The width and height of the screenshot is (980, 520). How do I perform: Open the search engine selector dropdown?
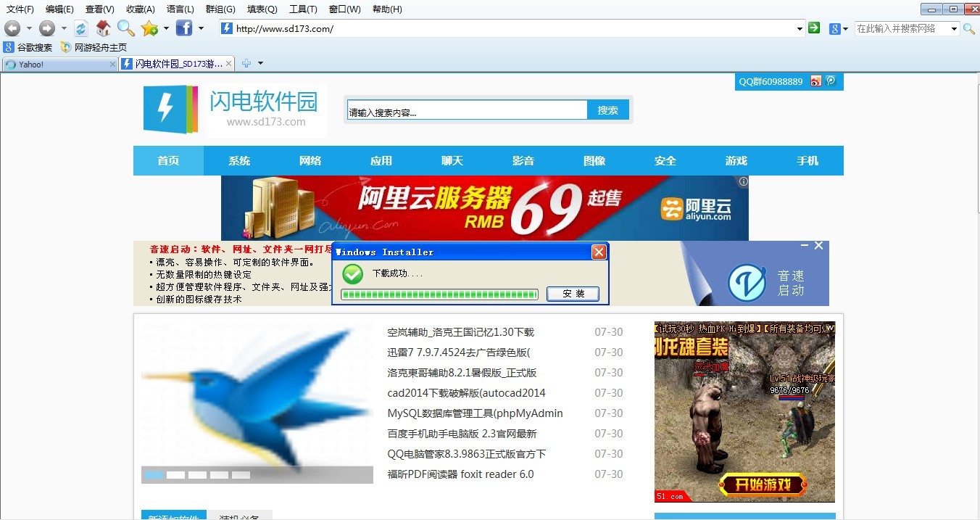pos(845,29)
